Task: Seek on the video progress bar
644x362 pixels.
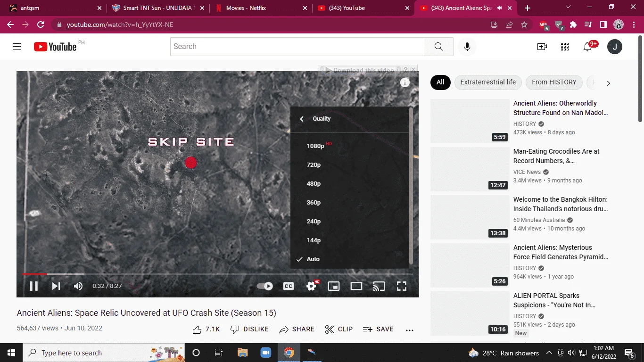Action: [x=218, y=274]
